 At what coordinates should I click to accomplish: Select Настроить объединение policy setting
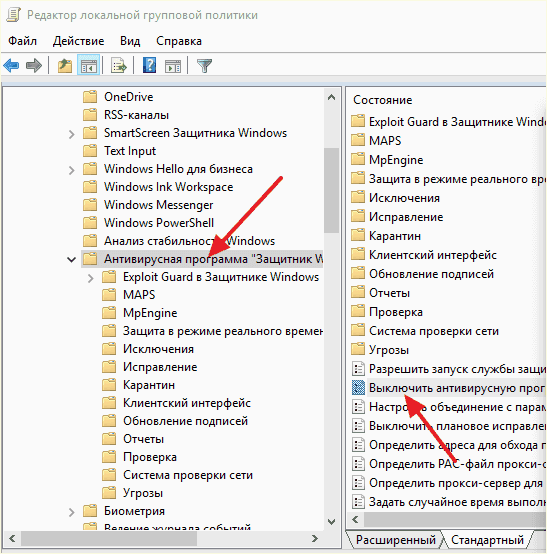(x=457, y=407)
